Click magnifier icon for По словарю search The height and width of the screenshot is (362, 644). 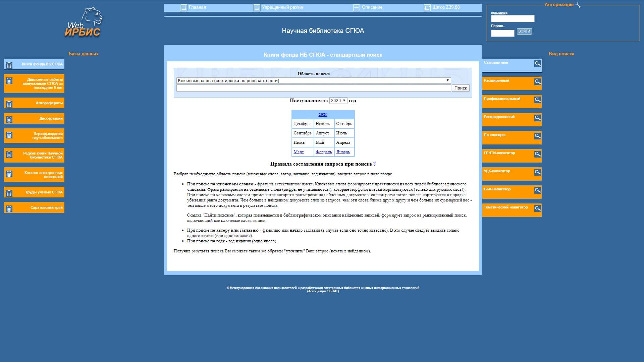(x=537, y=136)
